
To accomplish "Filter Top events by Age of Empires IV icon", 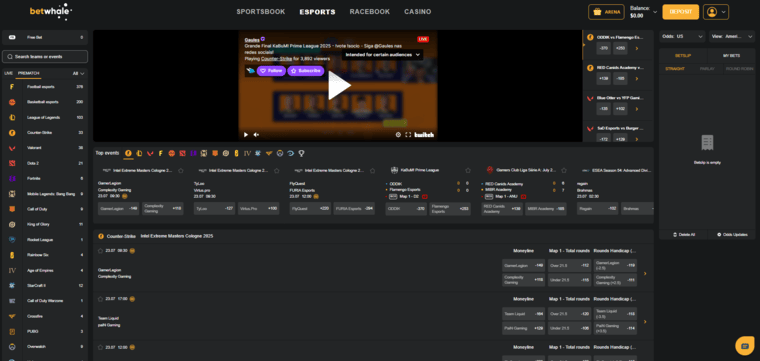I will pos(247,153).
